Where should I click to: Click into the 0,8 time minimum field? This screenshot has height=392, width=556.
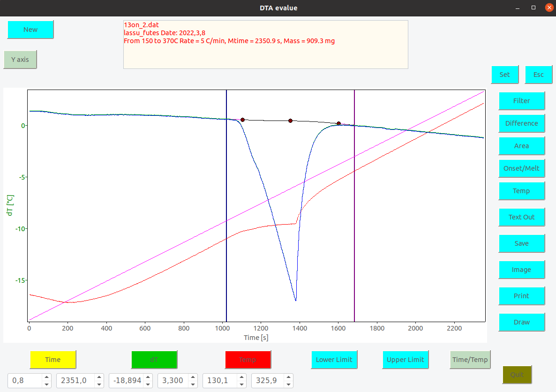[25, 381]
